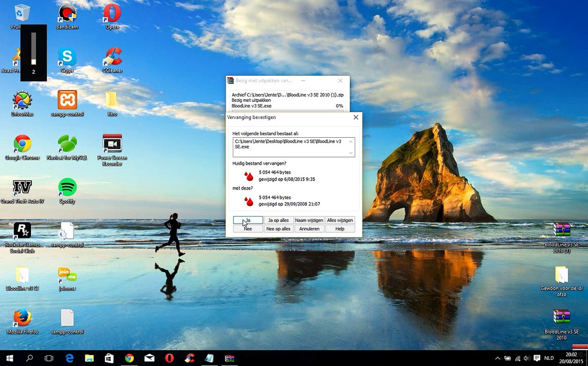This screenshot has width=588, height=366.
Task: Select the Navicat for MySQL icon
Action: (x=67, y=147)
